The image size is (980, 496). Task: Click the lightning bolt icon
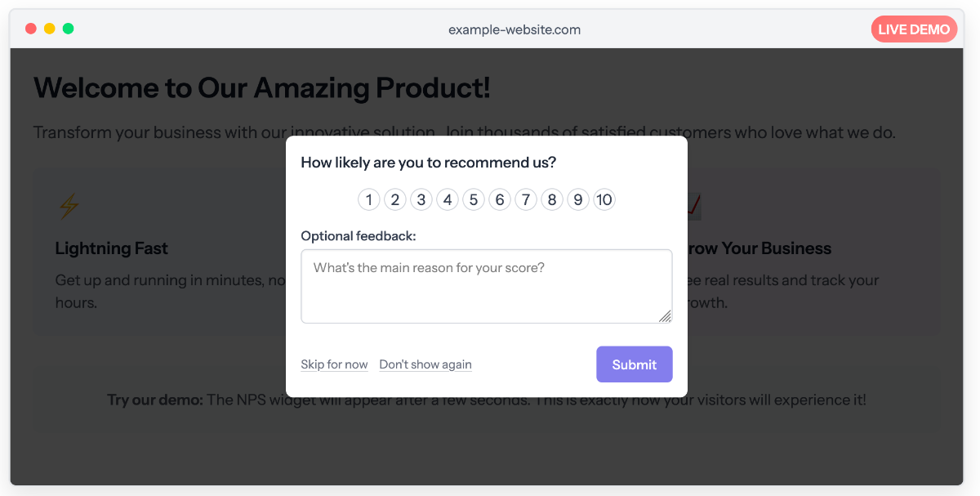pyautogui.click(x=69, y=206)
